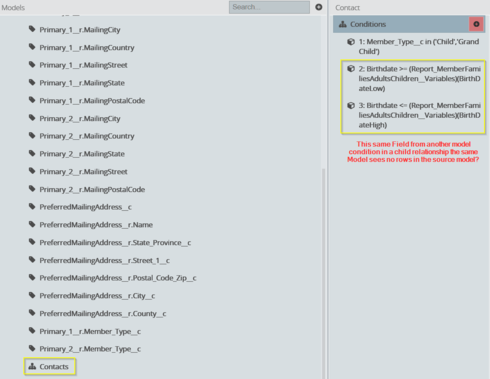Select field PreferredMailingAddress__c
The width and height of the screenshot is (490, 379).
(x=85, y=207)
